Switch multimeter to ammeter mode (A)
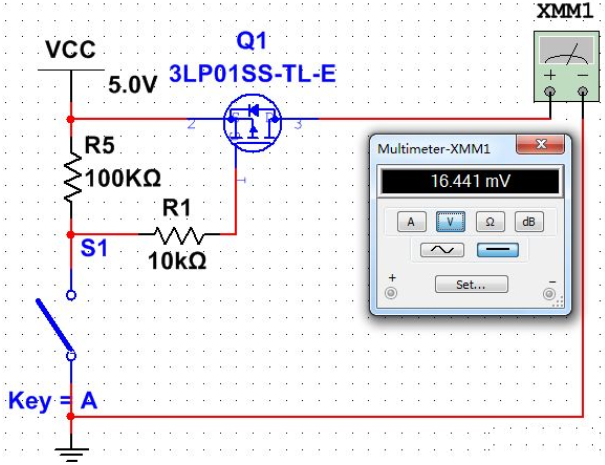 point(406,221)
